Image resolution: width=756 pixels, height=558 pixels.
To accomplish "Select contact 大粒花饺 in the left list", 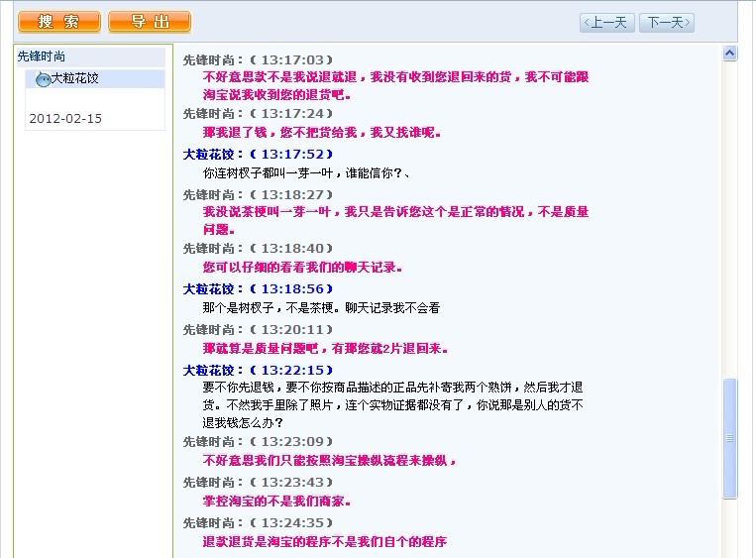I will [x=75, y=78].
